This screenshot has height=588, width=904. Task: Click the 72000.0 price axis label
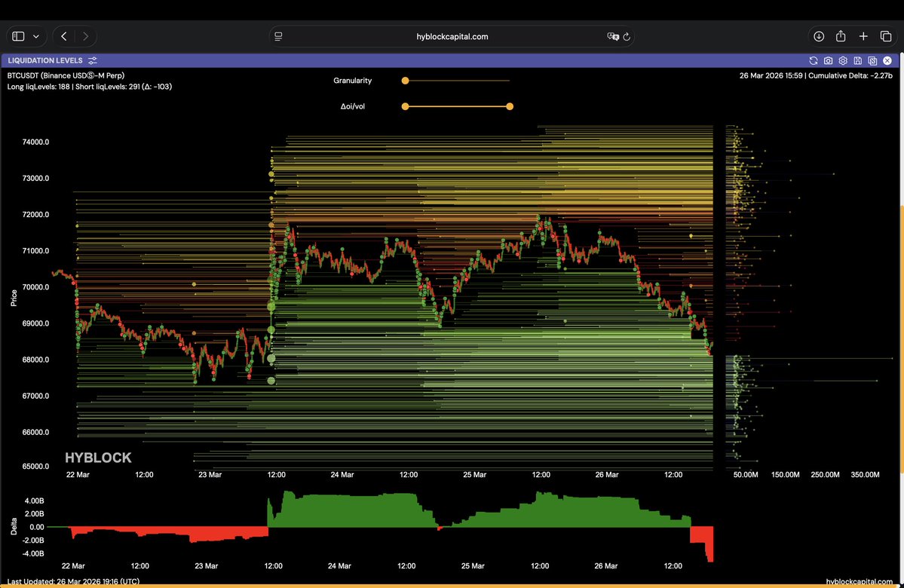coord(35,214)
